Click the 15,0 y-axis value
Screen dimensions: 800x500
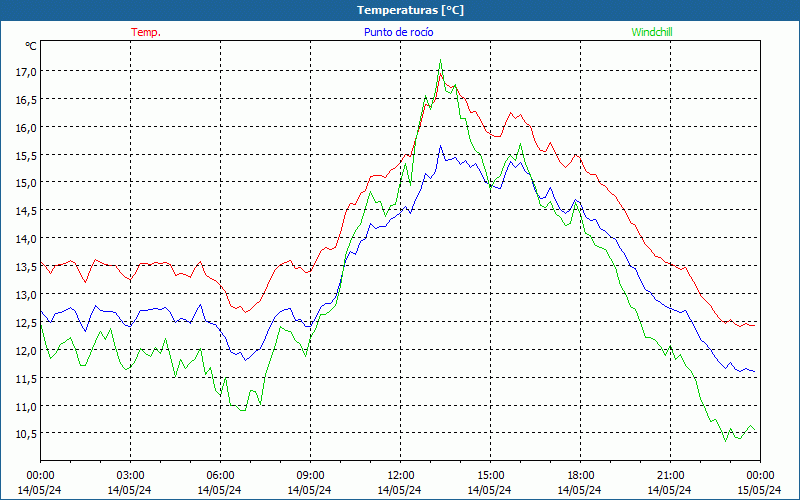coord(26,183)
